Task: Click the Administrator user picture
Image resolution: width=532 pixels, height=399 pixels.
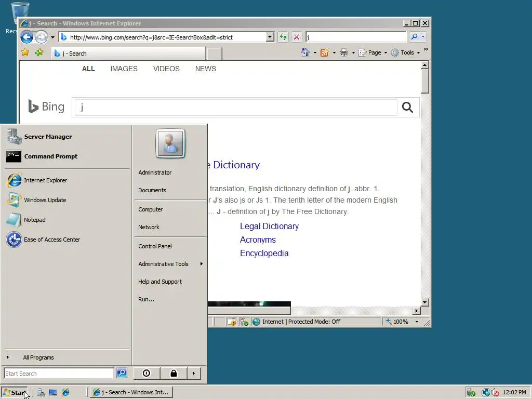Action: pos(170,143)
